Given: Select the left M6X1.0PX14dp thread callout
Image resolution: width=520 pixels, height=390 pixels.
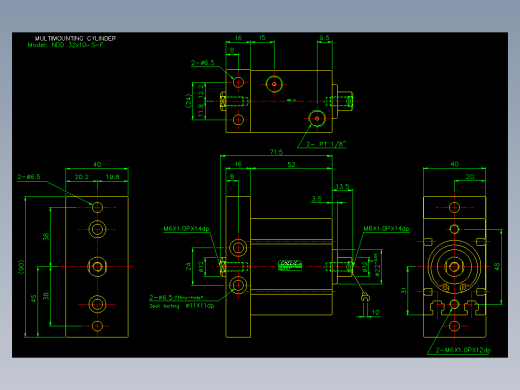Looking at the screenshot, I should (x=186, y=229).
